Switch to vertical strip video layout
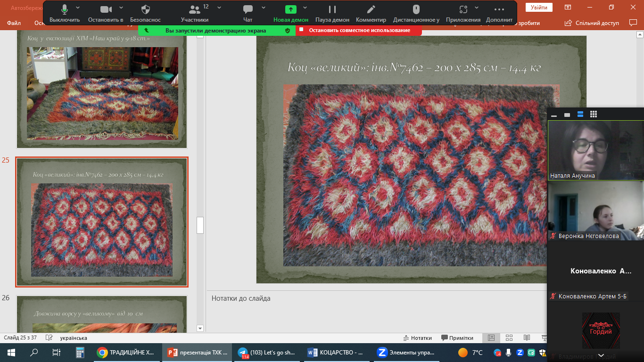The height and width of the screenshot is (362, 644). 580,115
